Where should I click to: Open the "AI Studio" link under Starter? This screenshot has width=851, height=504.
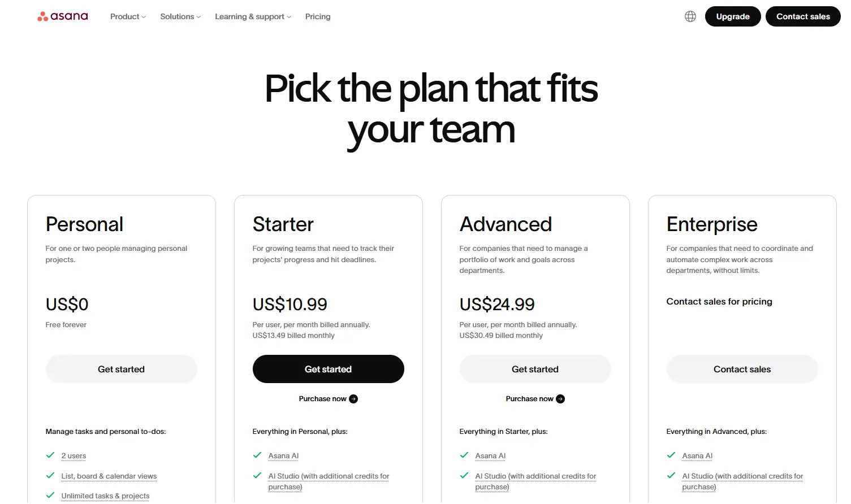click(x=284, y=476)
